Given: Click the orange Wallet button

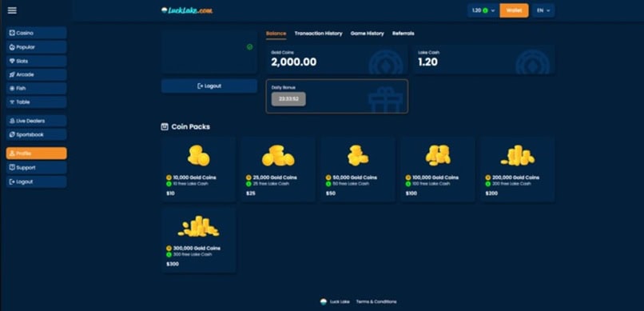Looking at the screenshot, I should [514, 10].
